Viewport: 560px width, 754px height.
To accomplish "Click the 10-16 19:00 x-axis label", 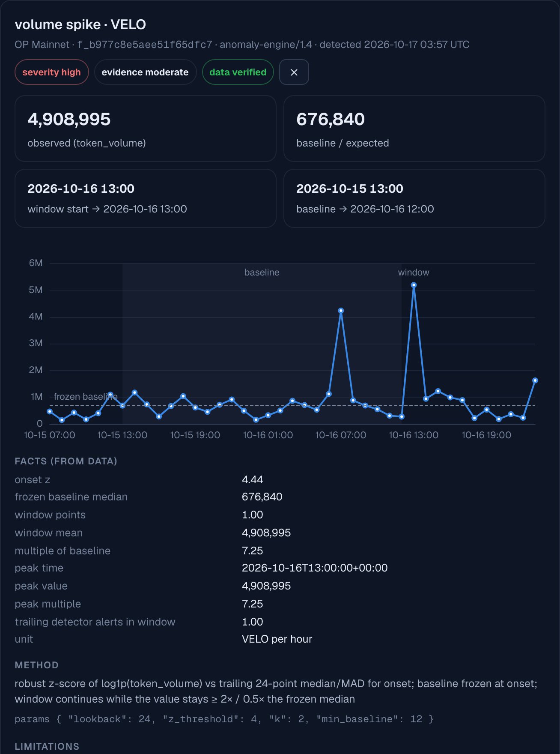I will click(486, 435).
